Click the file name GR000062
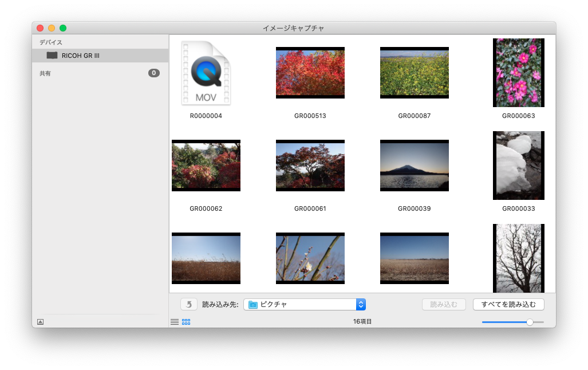 point(206,208)
